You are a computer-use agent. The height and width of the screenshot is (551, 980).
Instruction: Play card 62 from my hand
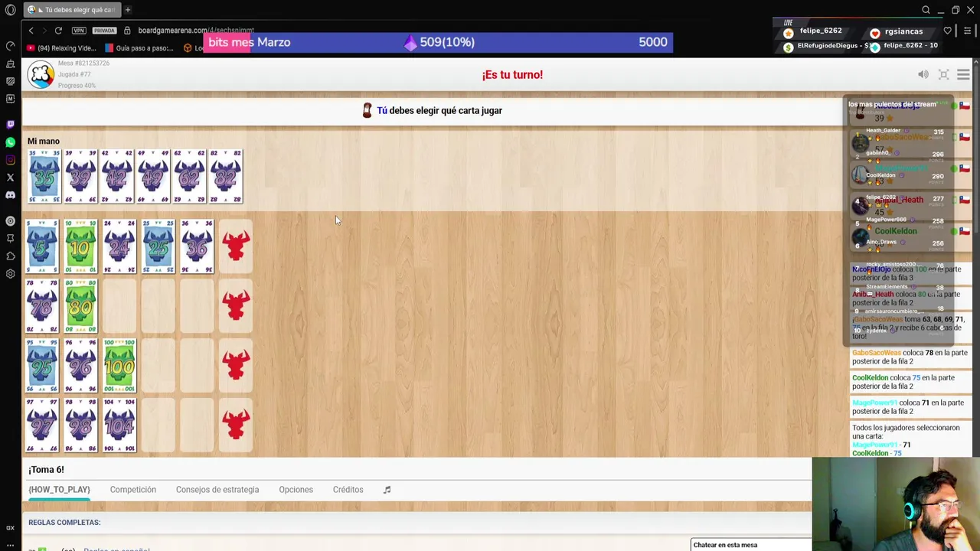point(189,177)
